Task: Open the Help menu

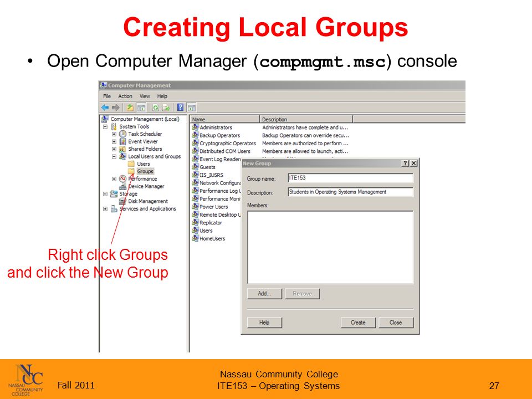Action: (162, 96)
